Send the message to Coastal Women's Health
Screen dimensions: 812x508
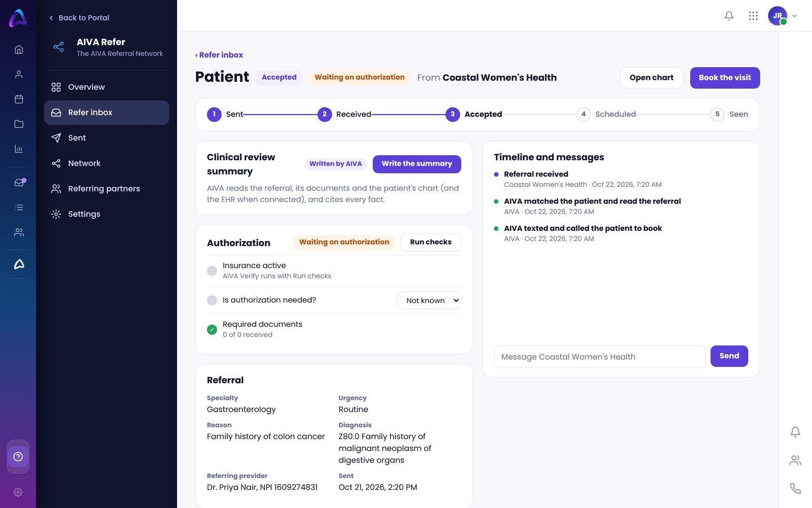point(729,356)
